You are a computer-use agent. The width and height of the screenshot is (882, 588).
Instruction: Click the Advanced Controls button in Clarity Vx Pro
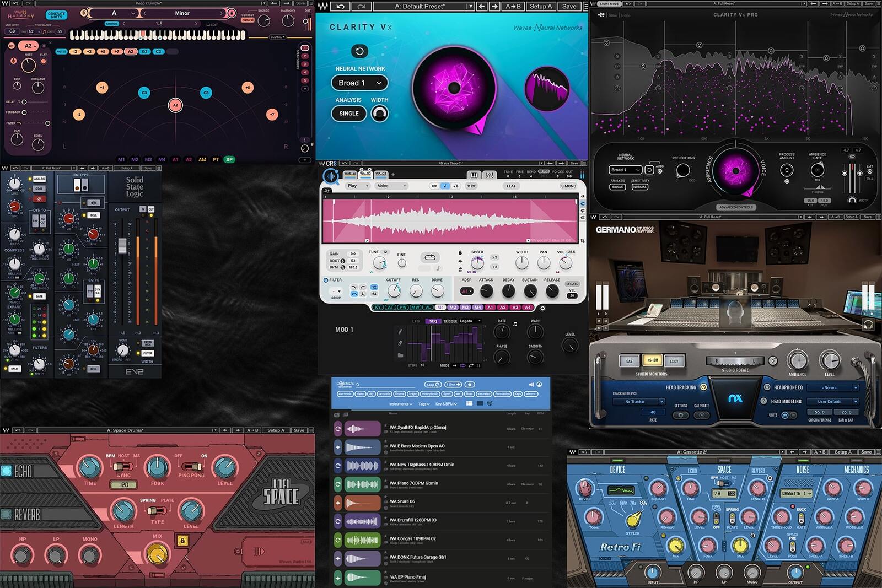pos(735,207)
